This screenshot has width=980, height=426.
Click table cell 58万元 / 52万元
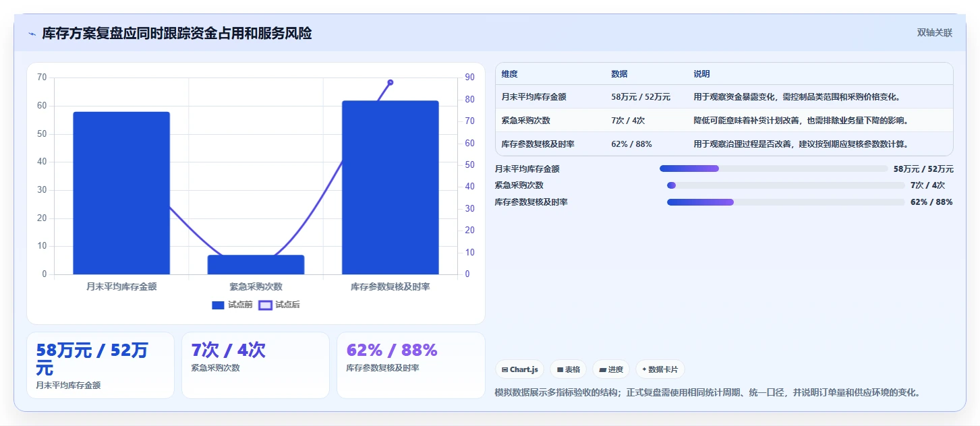tap(641, 97)
